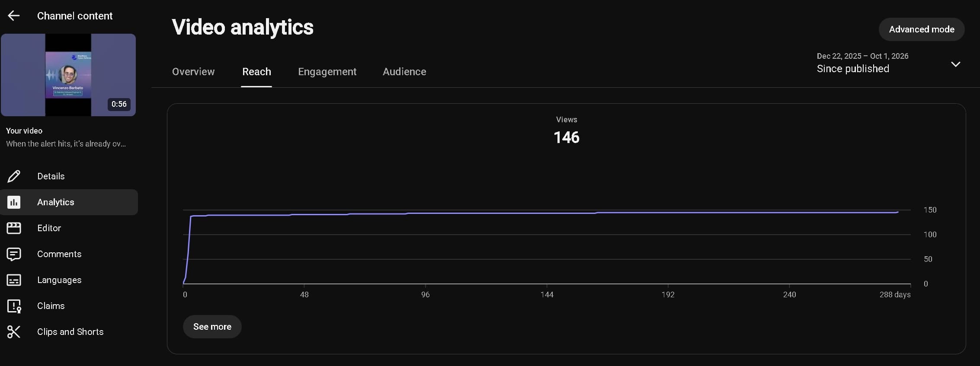
Task: Click the Languages subtitles icon
Action: pyautogui.click(x=14, y=280)
